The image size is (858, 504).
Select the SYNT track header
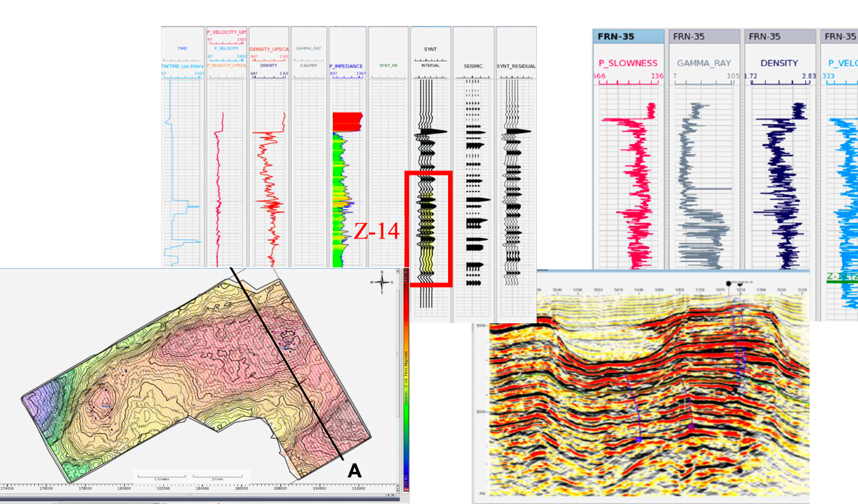[x=430, y=48]
